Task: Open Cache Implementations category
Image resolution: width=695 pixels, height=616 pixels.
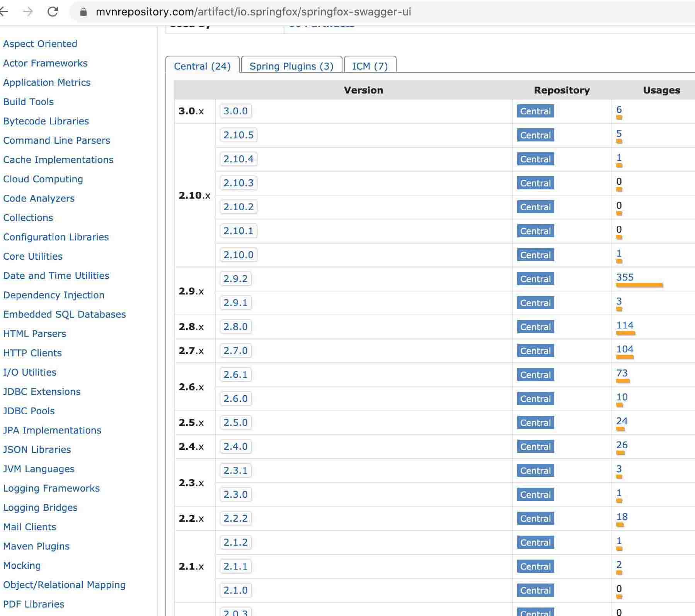Action: click(58, 160)
